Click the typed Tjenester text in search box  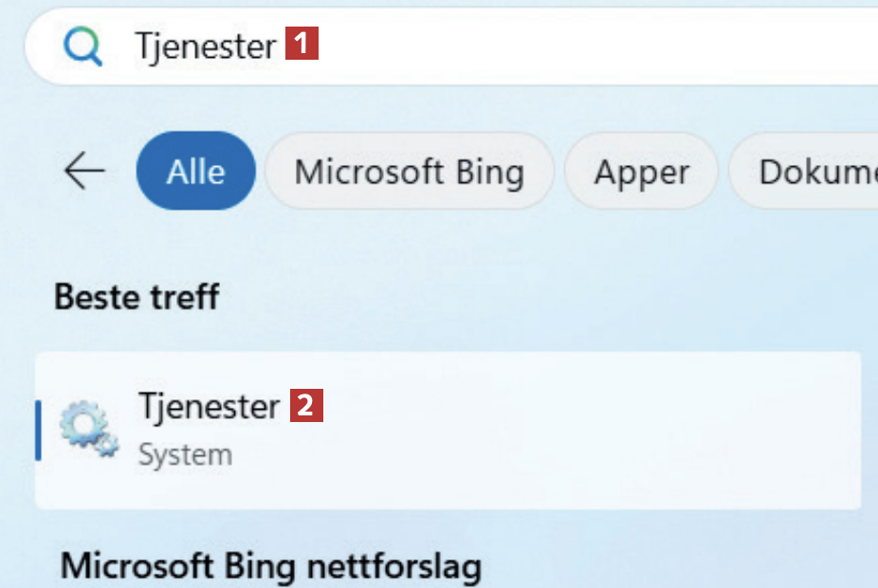205,46
